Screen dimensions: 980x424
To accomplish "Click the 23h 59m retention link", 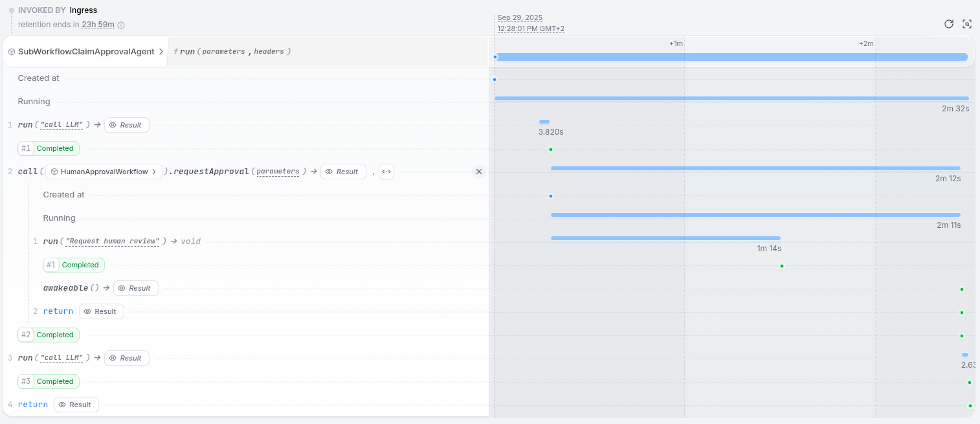I will click(98, 25).
